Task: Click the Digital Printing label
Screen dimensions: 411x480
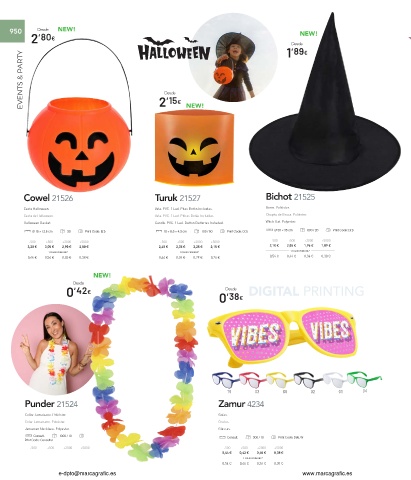Action: click(x=306, y=291)
